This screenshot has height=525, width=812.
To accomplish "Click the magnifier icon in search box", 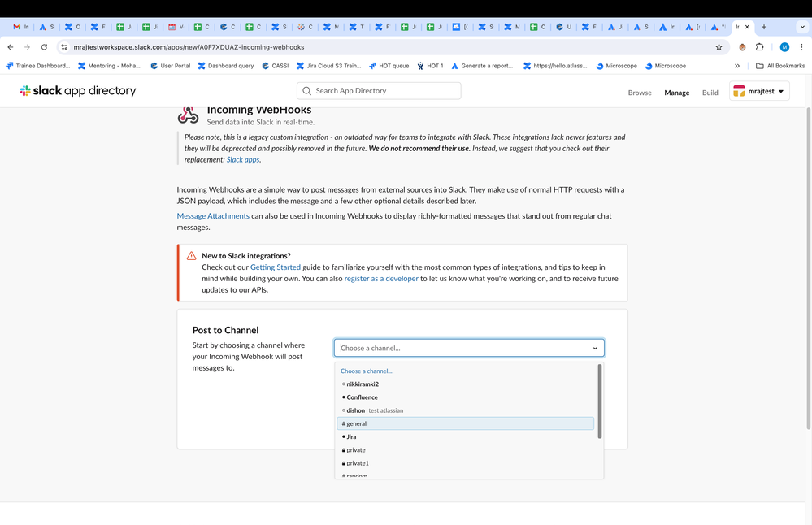I will (306, 90).
